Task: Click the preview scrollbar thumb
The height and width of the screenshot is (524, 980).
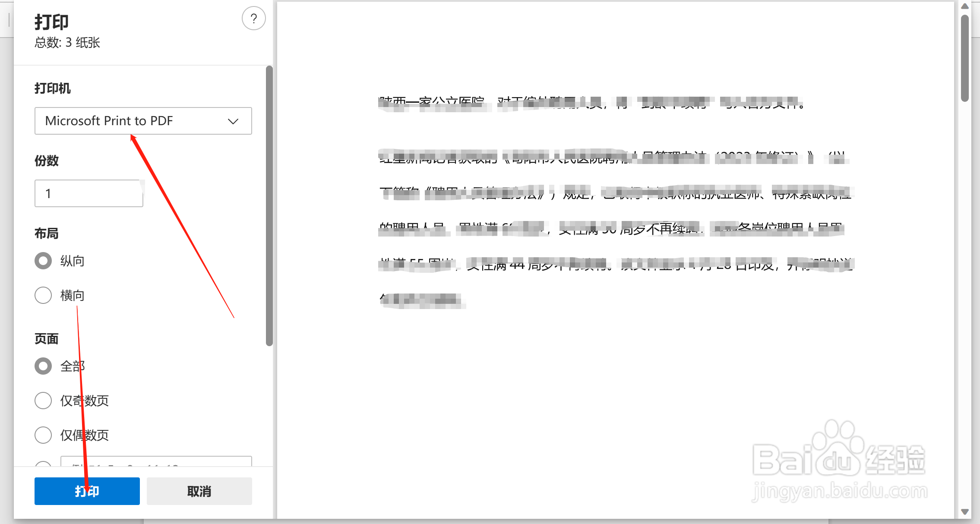Action: (965, 56)
